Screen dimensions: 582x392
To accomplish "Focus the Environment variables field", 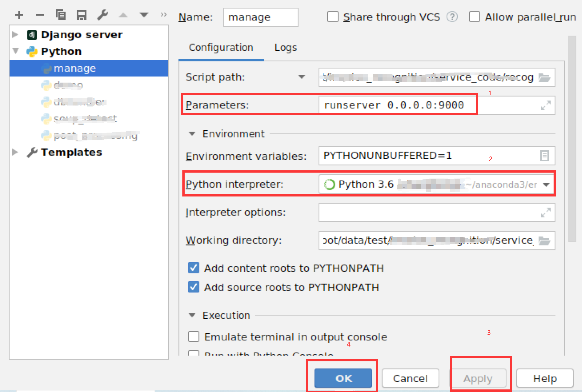I will (437, 156).
